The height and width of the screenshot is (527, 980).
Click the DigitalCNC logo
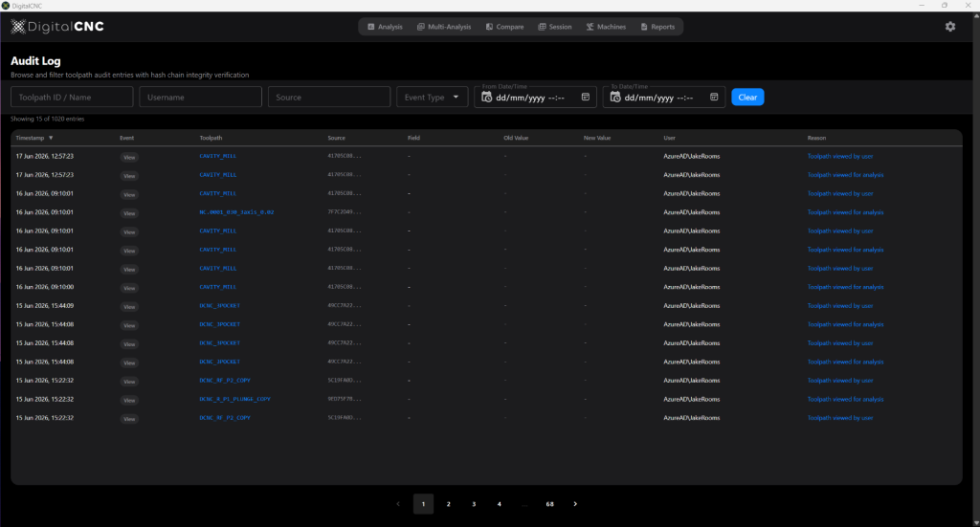click(56, 26)
